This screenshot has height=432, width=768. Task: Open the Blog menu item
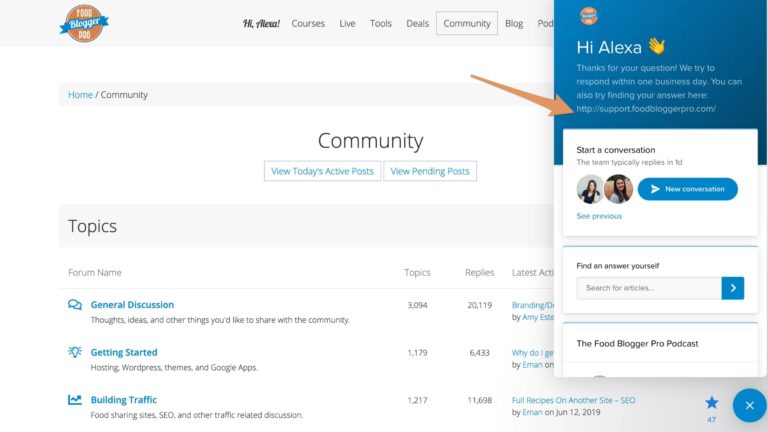coord(514,24)
